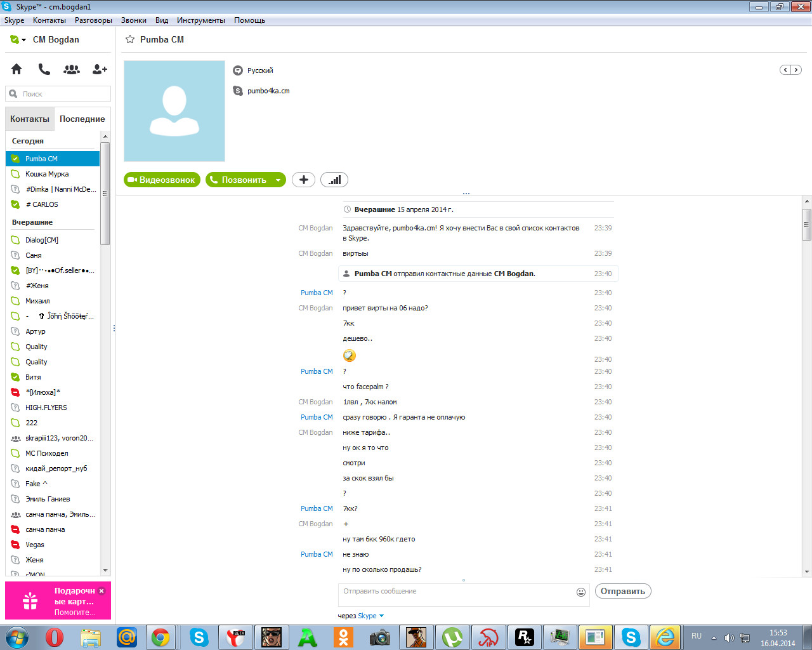Open Rockstar Games taskbar icon
Viewport: 812px width, 650px height.
(x=525, y=637)
